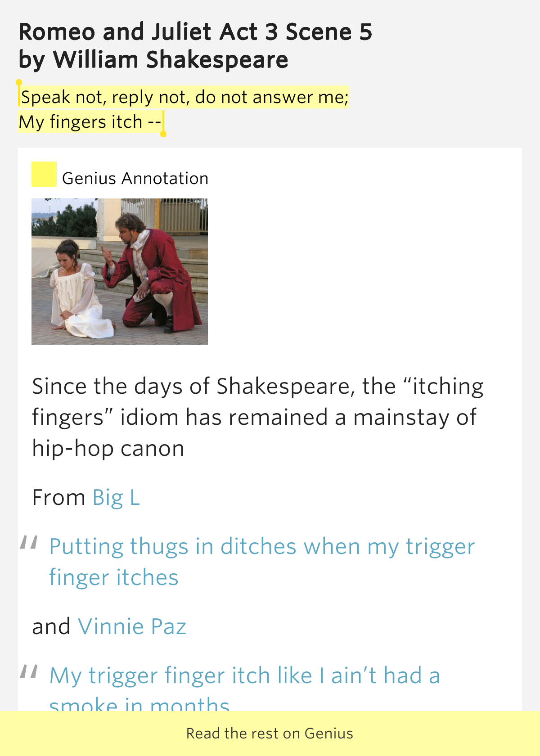Click the quote mark beside Big L lyric
This screenshot has width=540, height=756.
tap(29, 543)
